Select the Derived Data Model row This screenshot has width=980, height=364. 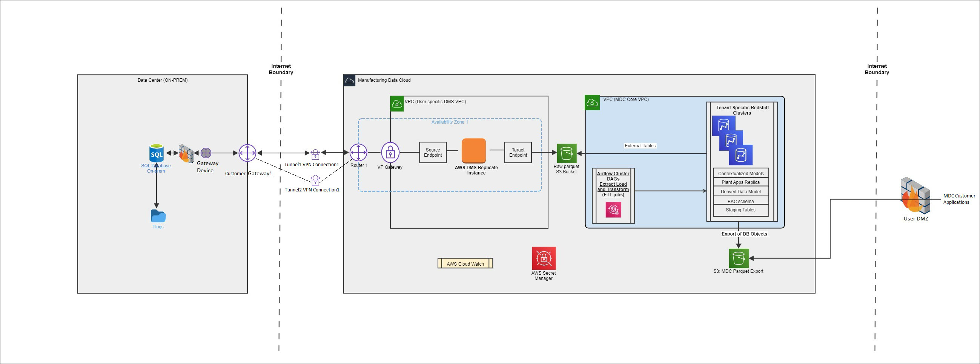741,191
